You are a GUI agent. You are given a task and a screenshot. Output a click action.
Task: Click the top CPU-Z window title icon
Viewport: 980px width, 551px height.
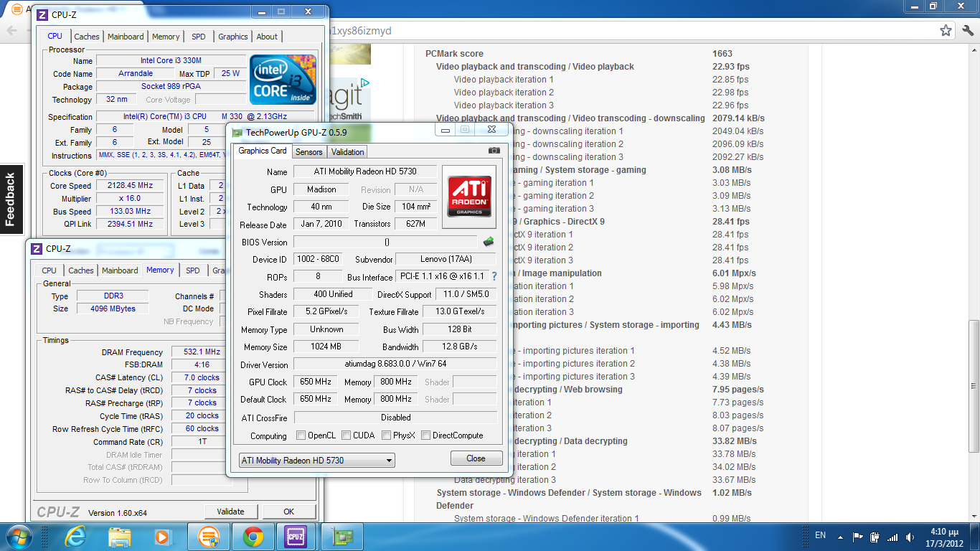pos(43,14)
